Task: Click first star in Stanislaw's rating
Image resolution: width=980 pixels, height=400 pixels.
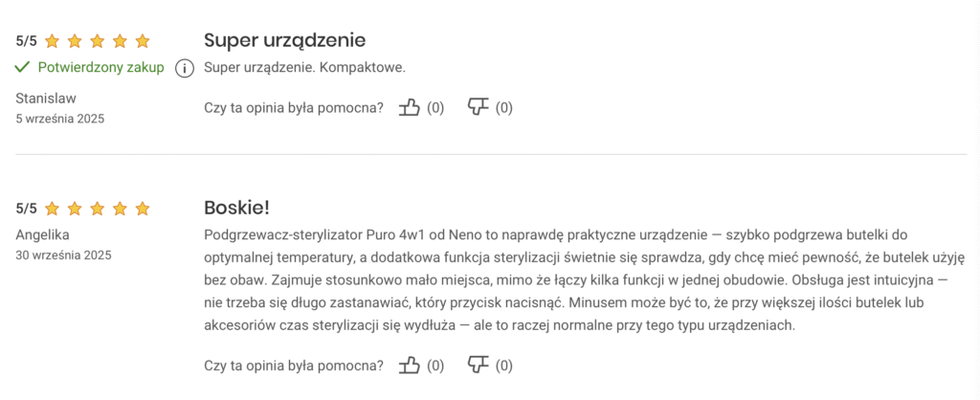Action: pos(52,41)
